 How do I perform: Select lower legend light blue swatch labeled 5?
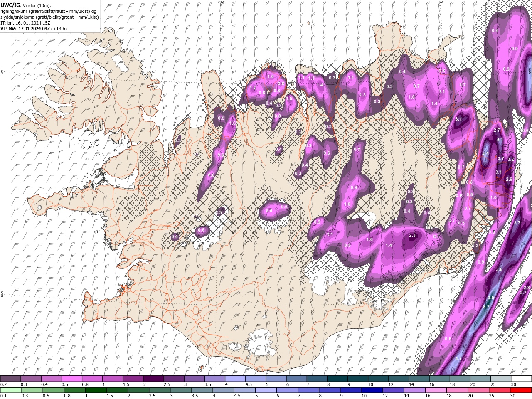tap(266, 390)
